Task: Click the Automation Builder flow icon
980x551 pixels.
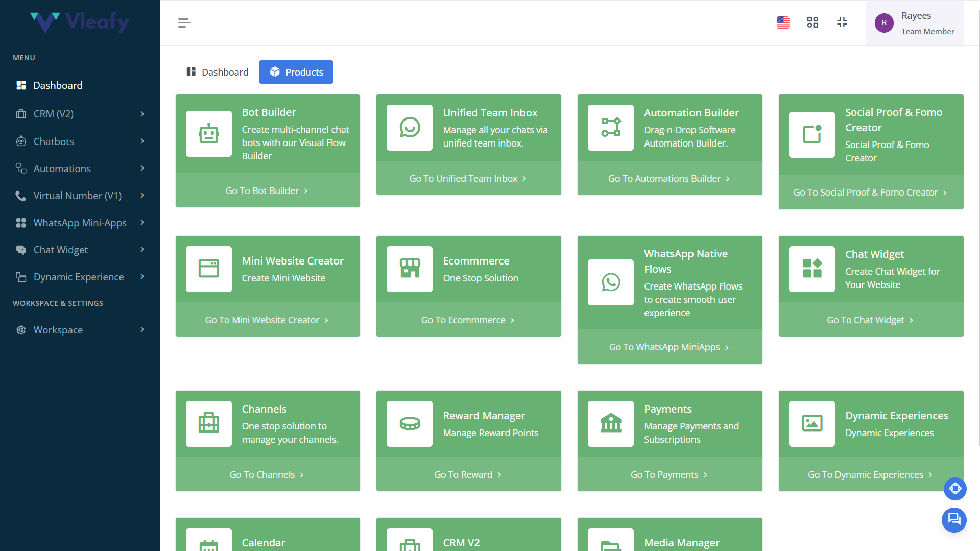Action: [610, 128]
